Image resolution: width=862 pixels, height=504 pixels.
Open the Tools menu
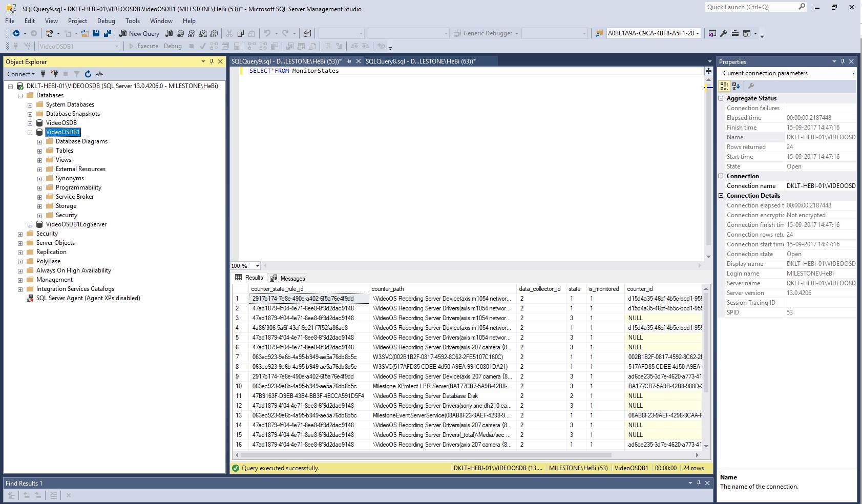[133, 21]
